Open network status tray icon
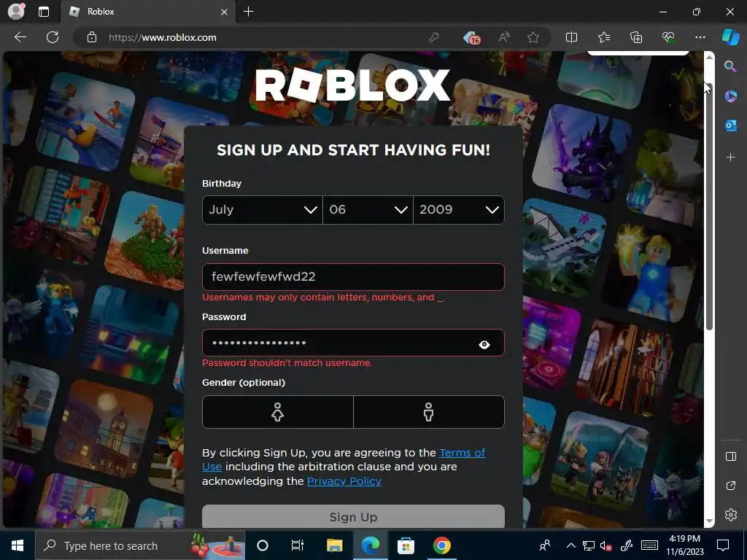The width and height of the screenshot is (747, 560). (589, 545)
